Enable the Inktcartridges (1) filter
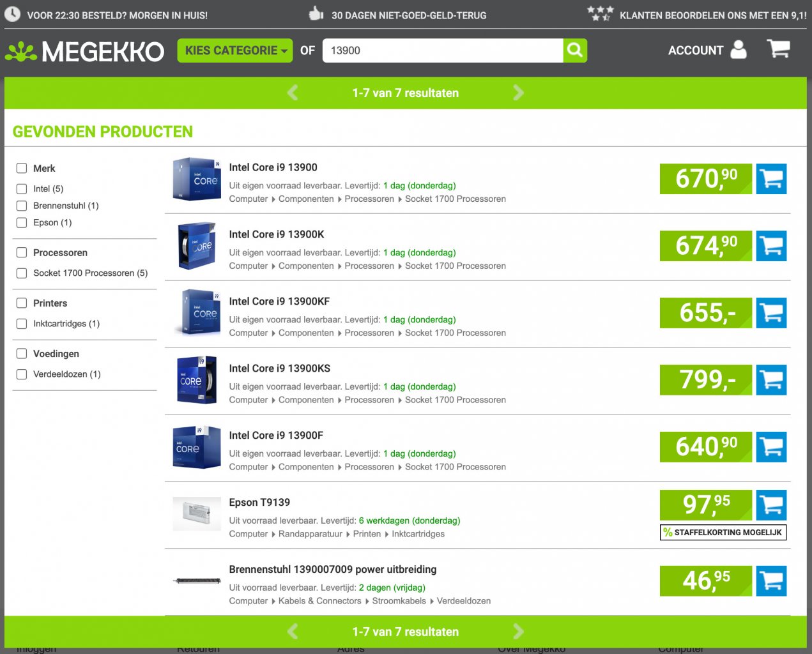 point(22,324)
